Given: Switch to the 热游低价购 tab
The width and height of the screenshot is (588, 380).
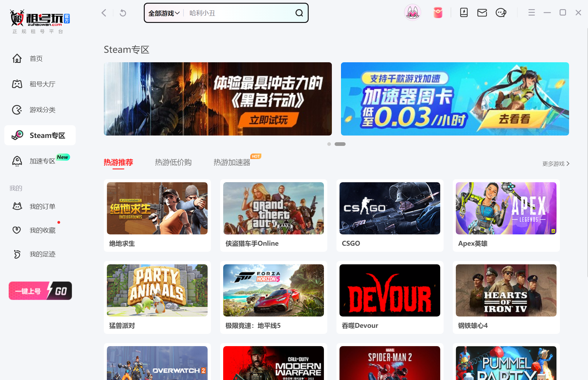Looking at the screenshot, I should coord(173,162).
